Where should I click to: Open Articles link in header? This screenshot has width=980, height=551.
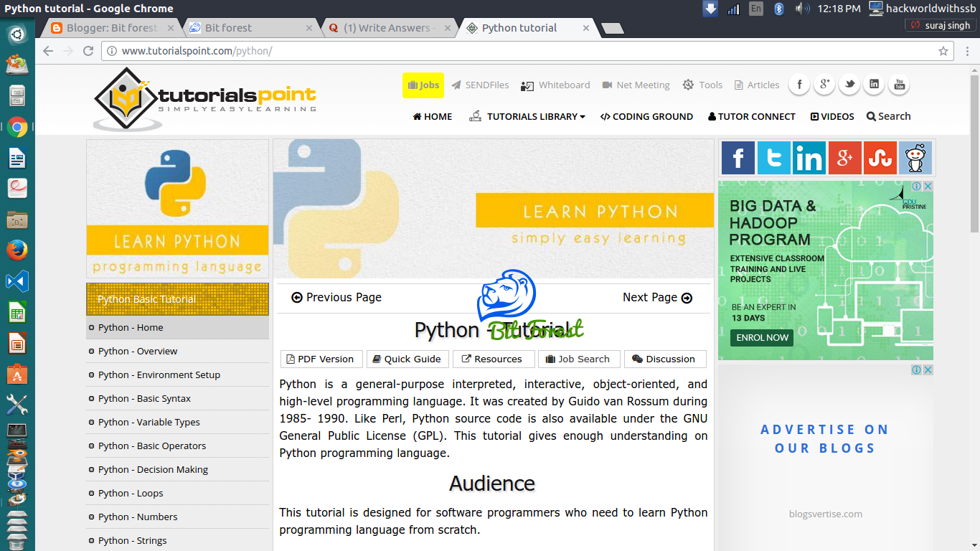757,85
